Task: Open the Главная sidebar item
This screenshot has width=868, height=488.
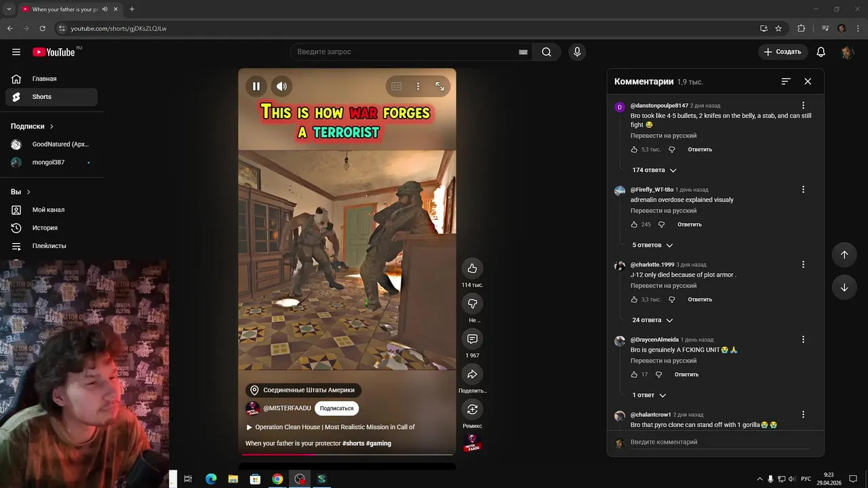Action: pyautogui.click(x=52, y=79)
